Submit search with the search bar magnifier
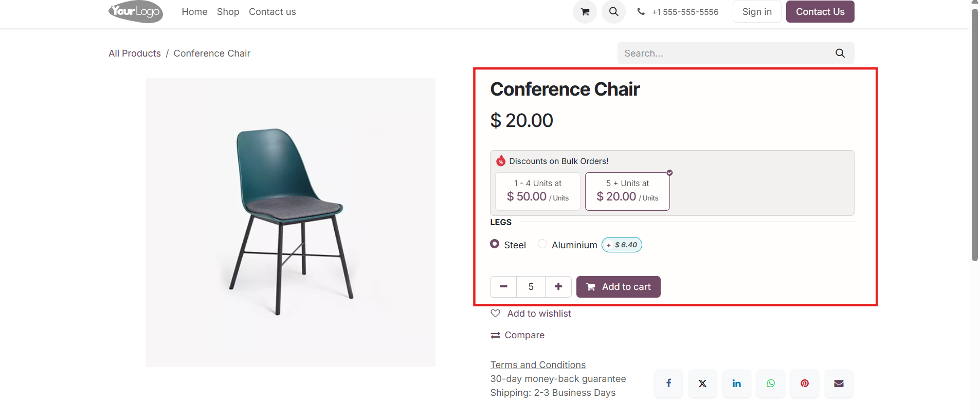The width and height of the screenshot is (980, 420). 840,53
